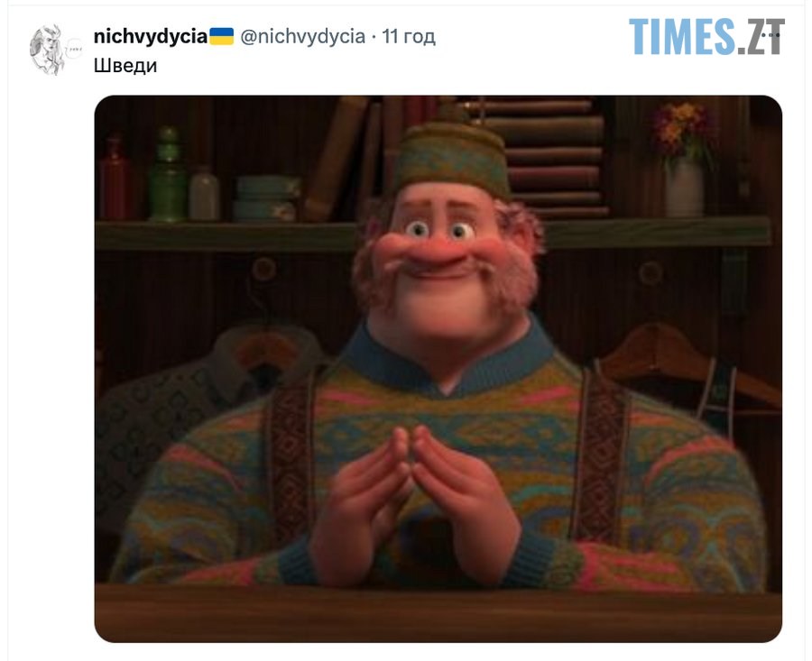
Task: Click the red bottle on the shelf
Action: tap(115, 178)
